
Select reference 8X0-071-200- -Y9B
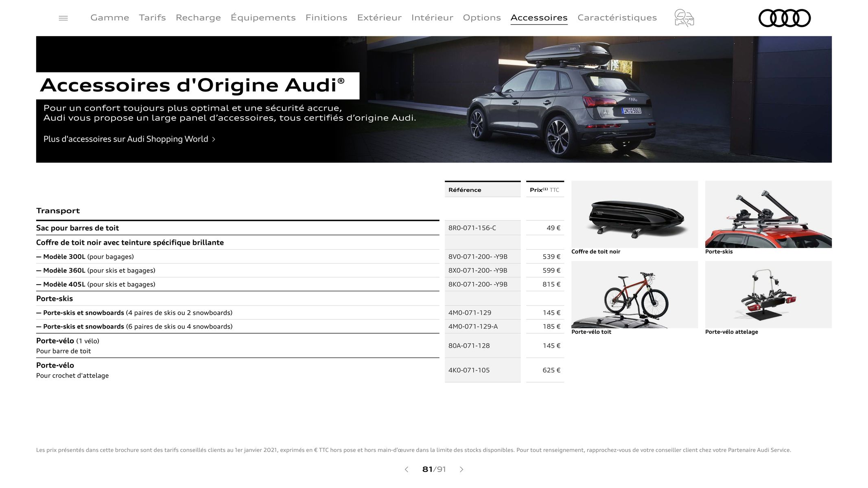(x=478, y=270)
